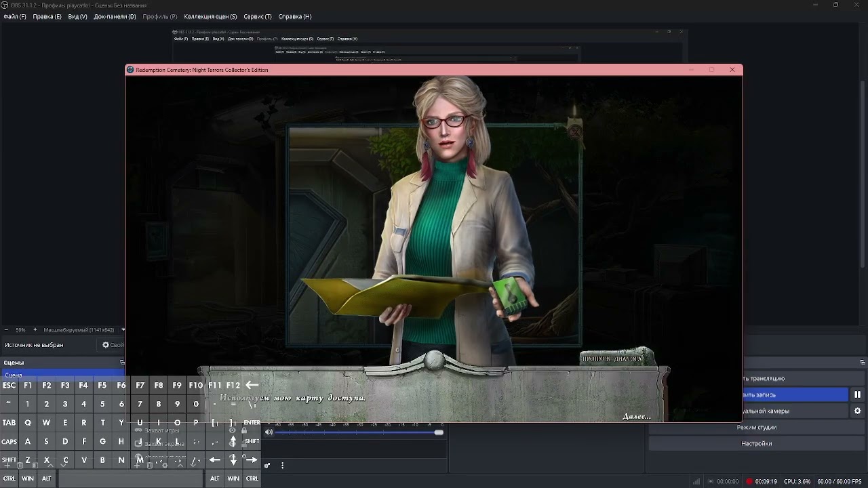Screen dimensions: 868x488
Task: Click the Источник не выбран label
Action: tap(34, 345)
